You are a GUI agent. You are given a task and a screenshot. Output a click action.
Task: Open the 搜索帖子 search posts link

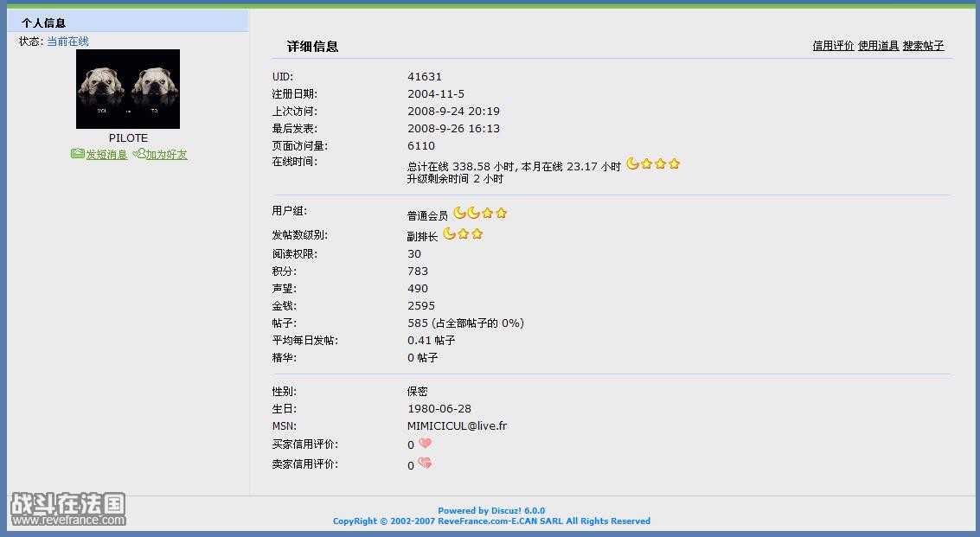(x=923, y=46)
